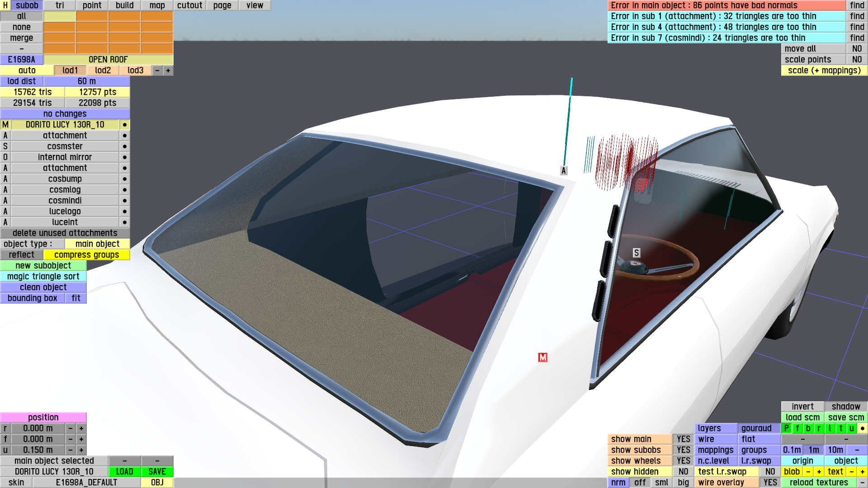Select the luceint attachment in list

[x=65, y=222]
